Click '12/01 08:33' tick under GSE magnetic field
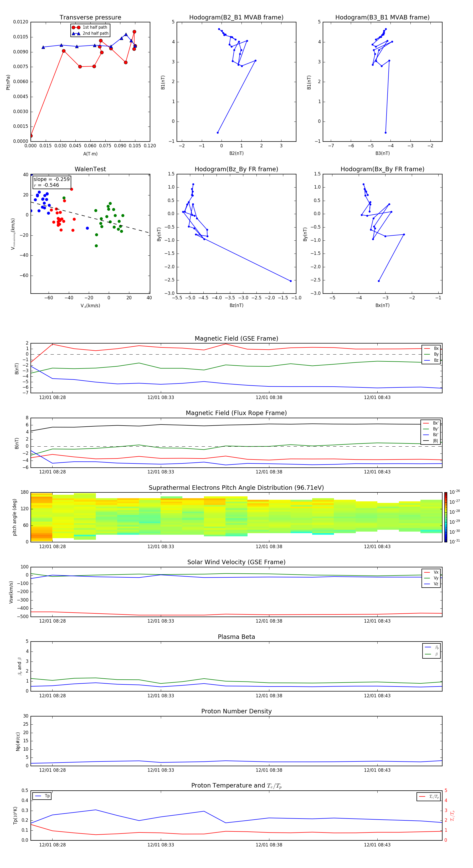Viewport: 473px width, 868px height. coord(161,398)
